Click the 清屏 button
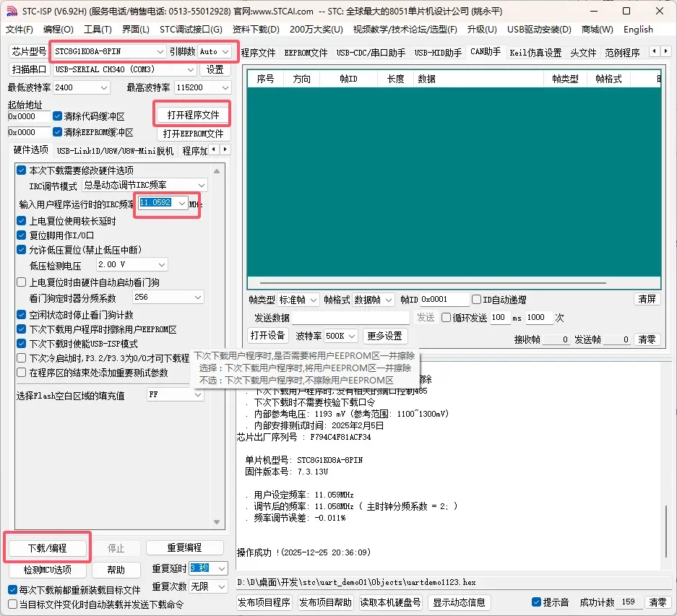Viewport: 677px width, 616px height. 647,299
